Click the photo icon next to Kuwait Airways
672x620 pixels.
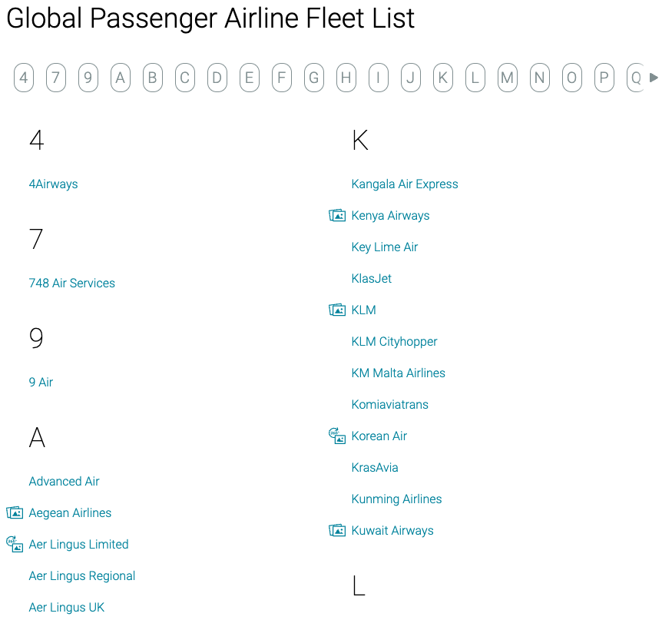(x=337, y=531)
